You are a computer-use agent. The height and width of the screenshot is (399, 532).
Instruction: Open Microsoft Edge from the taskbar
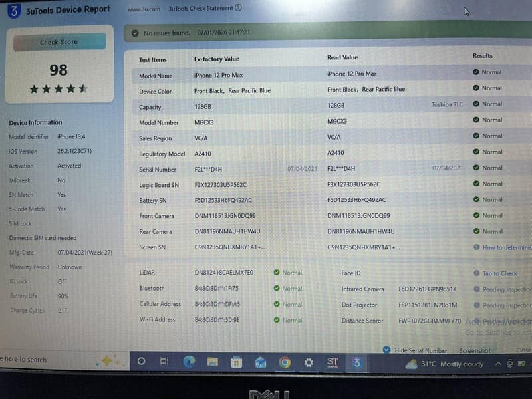(190, 362)
